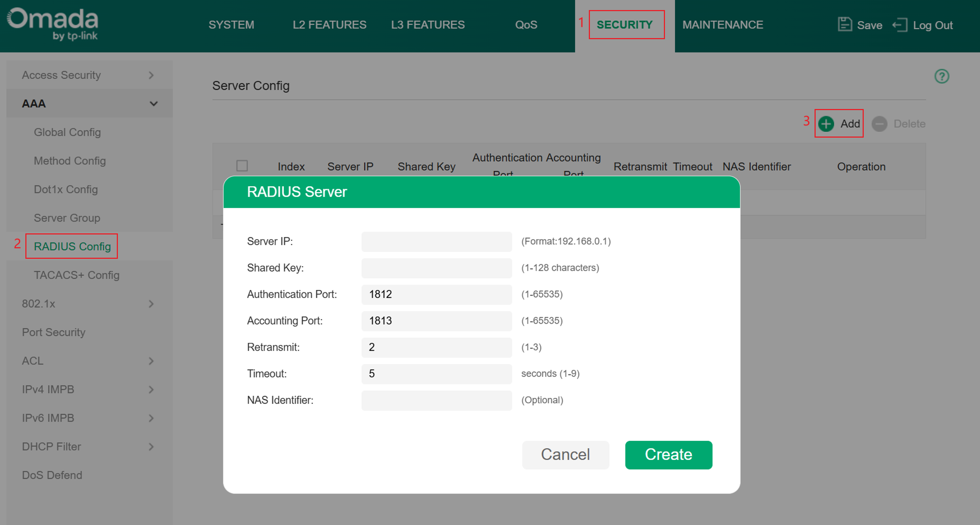This screenshot has width=980, height=525.
Task: Open TACACS+ Config in the sidebar
Action: [x=76, y=275]
